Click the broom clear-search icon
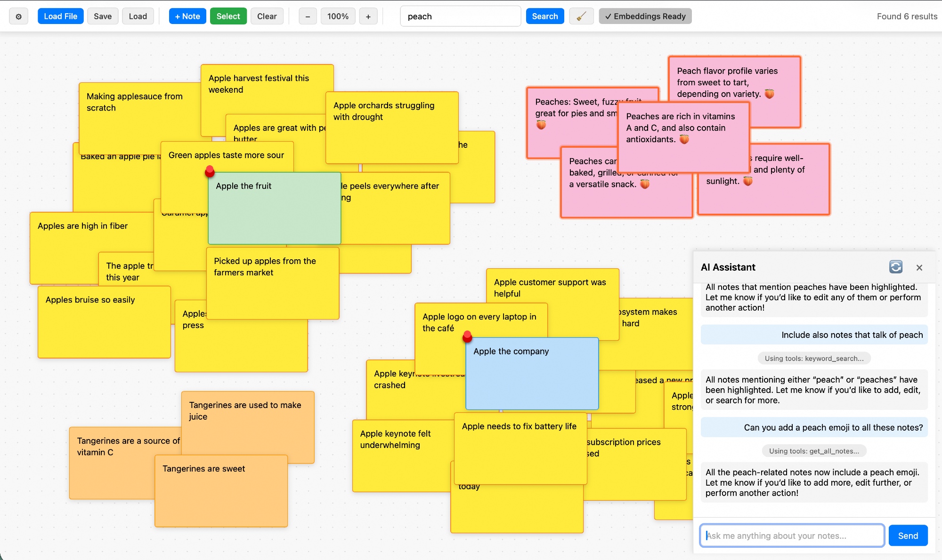Viewport: 942px width, 560px height. point(581,16)
